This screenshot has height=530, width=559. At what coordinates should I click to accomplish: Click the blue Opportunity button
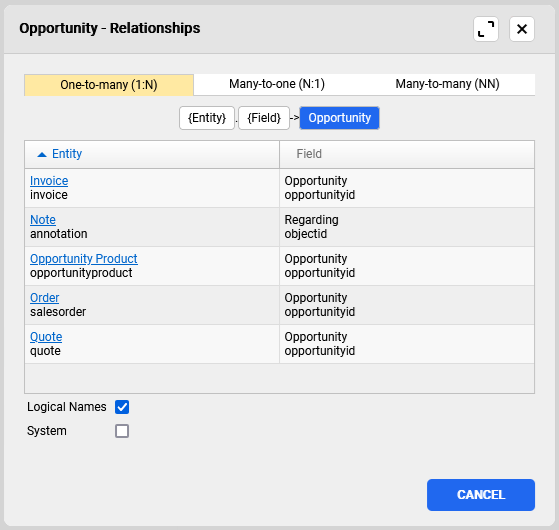point(339,118)
